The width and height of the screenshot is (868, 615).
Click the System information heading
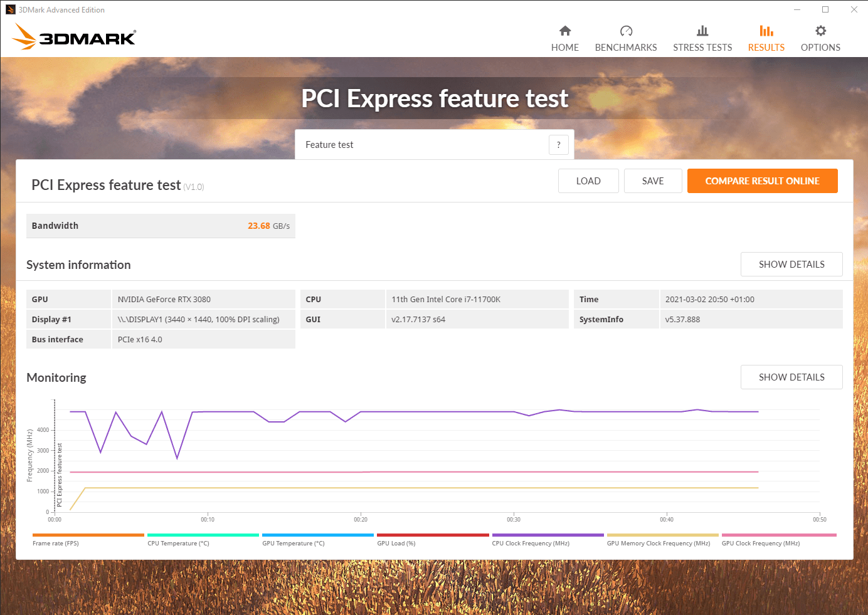coord(78,265)
